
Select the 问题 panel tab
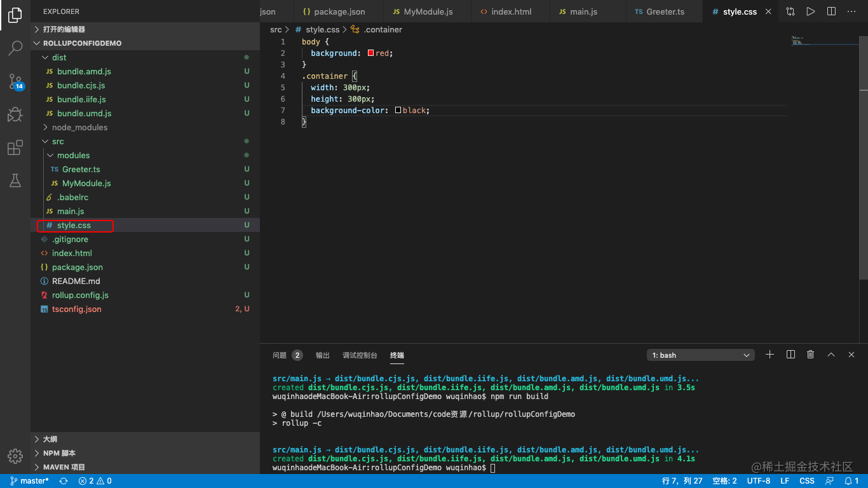click(280, 355)
